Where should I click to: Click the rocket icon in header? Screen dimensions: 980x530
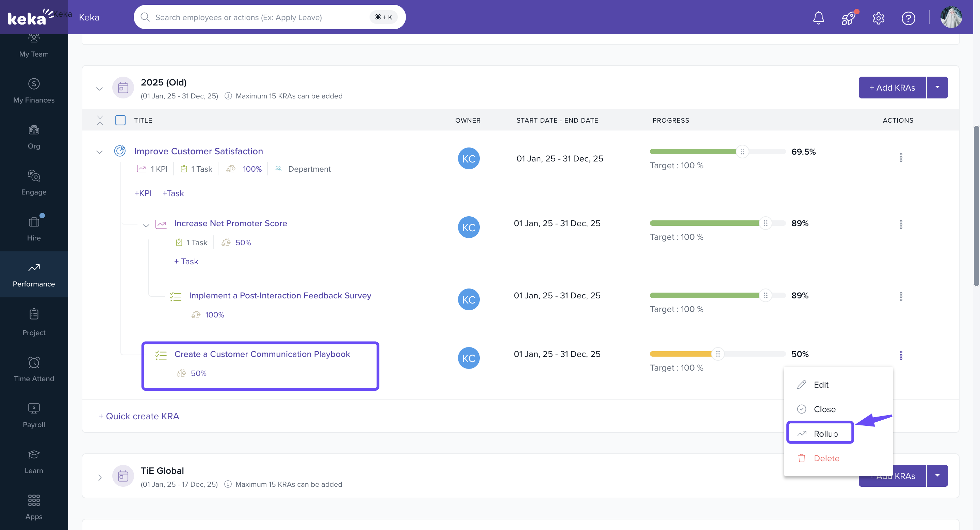click(x=848, y=17)
